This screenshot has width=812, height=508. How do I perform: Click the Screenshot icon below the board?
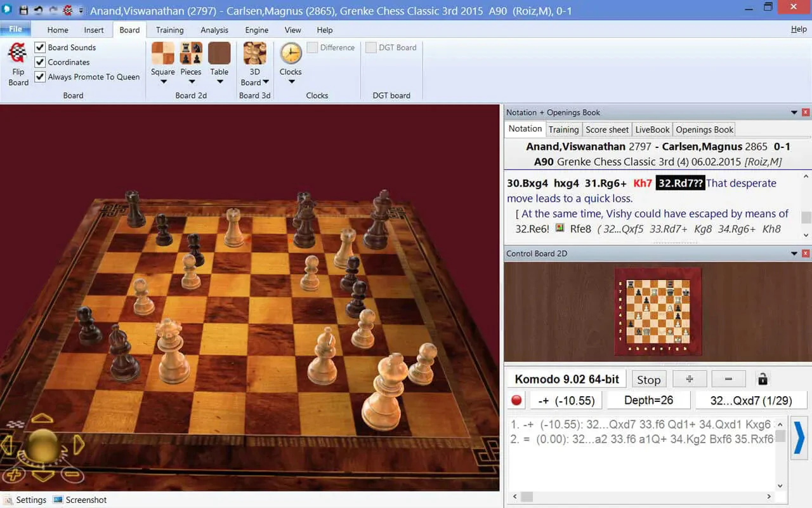point(58,500)
